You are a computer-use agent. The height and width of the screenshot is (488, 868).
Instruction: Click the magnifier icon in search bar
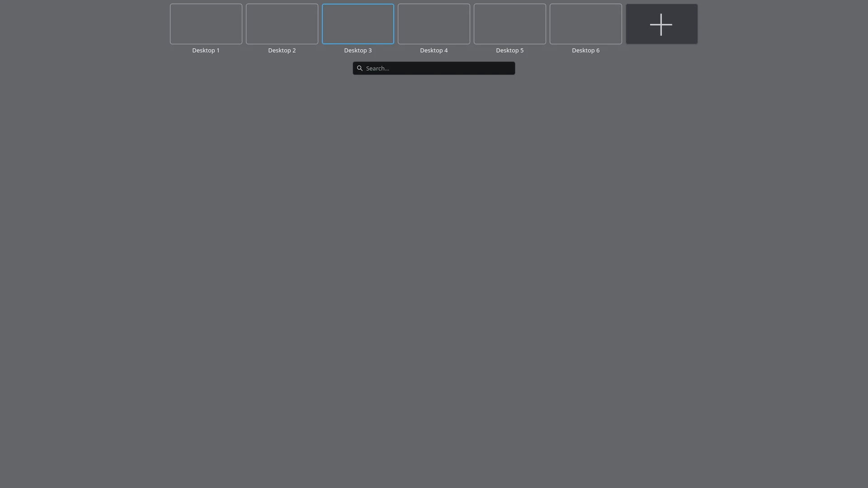click(360, 68)
